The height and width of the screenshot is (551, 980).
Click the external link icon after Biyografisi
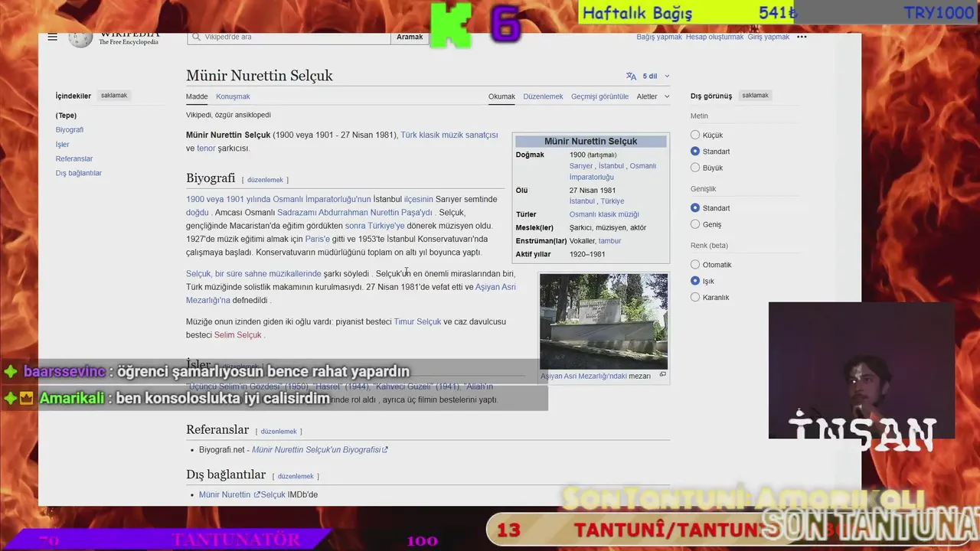[x=385, y=450]
